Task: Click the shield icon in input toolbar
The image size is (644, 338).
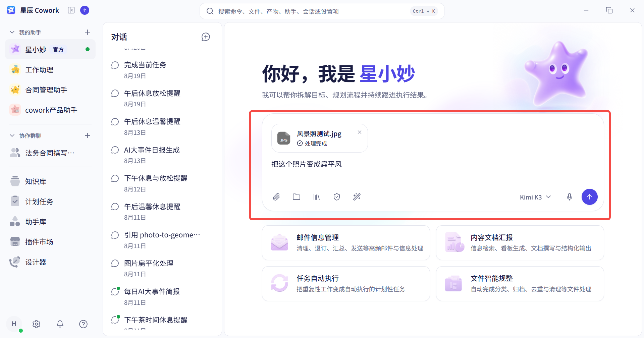Action: point(337,197)
